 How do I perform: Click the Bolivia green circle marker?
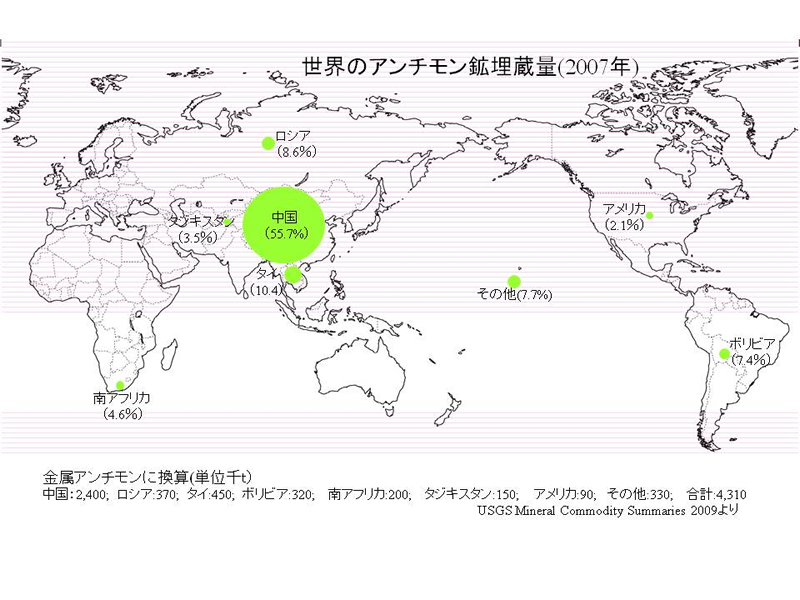[725, 354]
